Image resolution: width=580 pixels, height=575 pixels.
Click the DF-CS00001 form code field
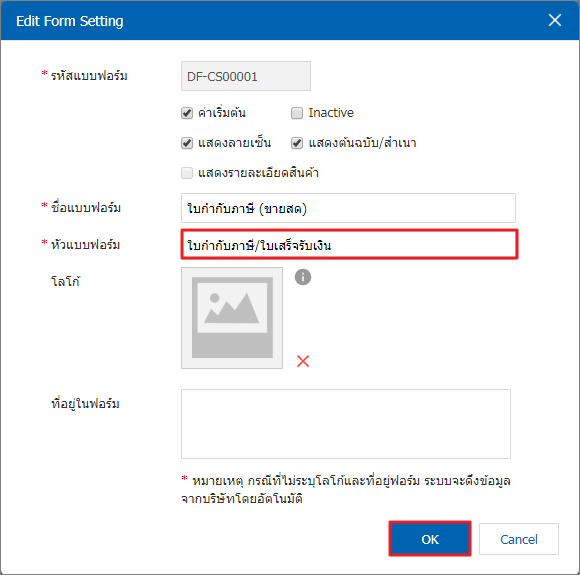coord(246,76)
